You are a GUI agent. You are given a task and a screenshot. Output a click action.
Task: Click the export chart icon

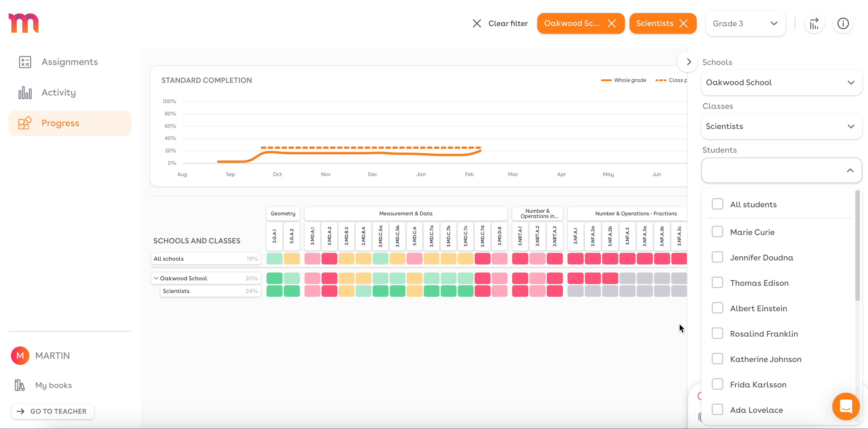click(x=814, y=24)
